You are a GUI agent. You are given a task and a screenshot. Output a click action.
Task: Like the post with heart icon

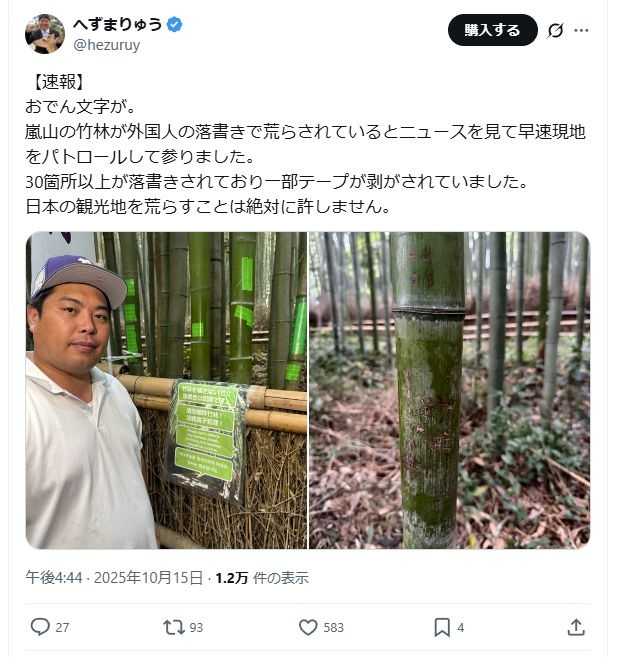308,627
